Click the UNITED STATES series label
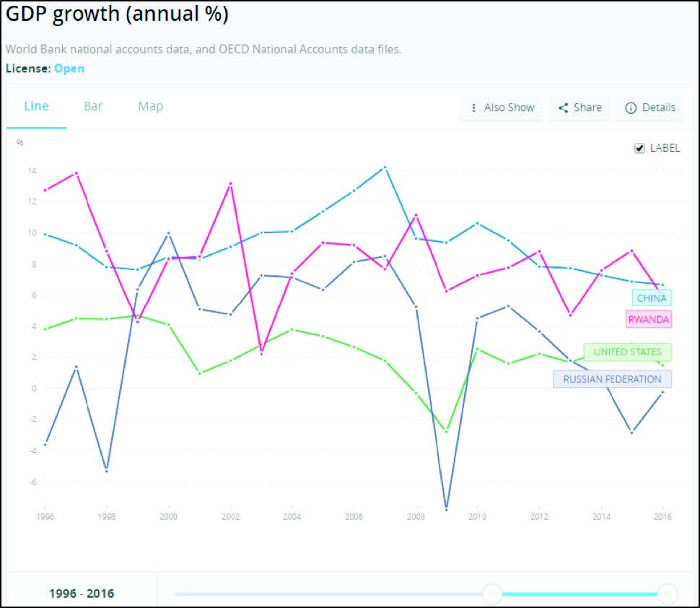This screenshot has width=700, height=608. [x=627, y=352]
